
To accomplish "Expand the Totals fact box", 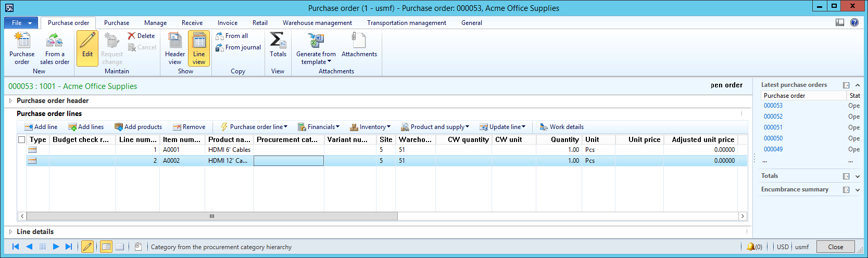I will pos(858,176).
